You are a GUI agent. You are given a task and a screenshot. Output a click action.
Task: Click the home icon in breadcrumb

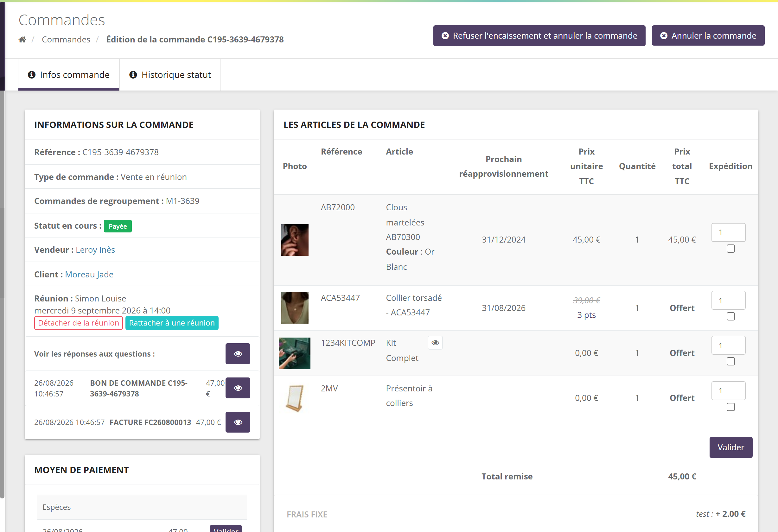click(x=22, y=40)
